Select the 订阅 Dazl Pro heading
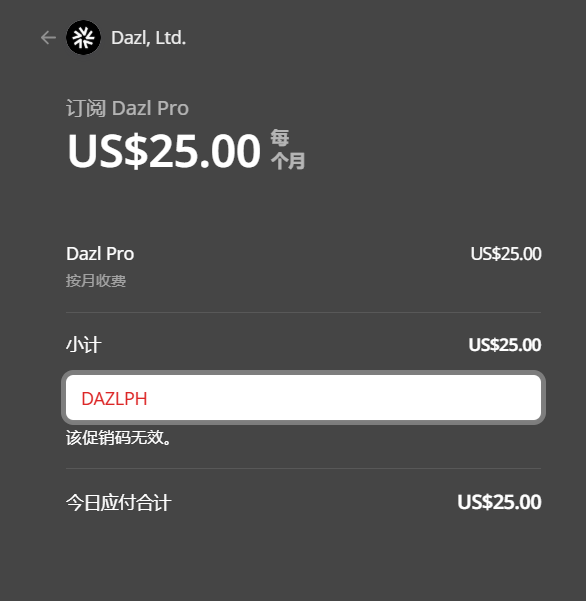The height and width of the screenshot is (601, 586). (x=128, y=108)
